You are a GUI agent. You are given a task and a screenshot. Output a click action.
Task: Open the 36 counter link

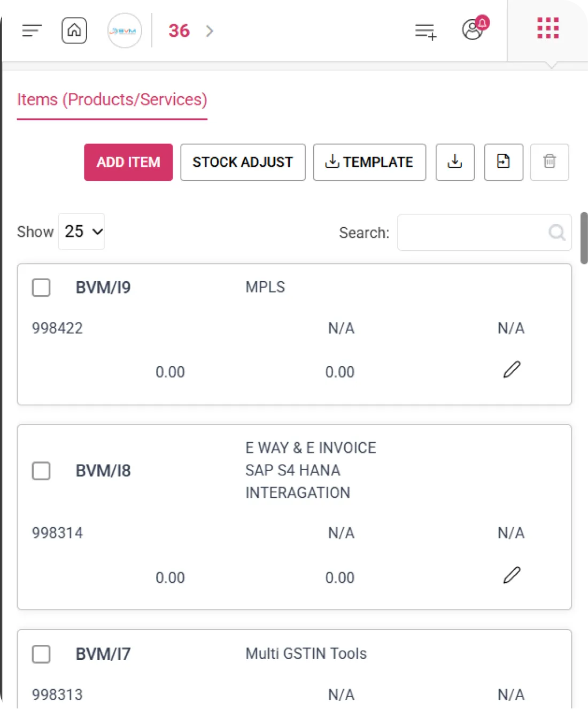(179, 31)
